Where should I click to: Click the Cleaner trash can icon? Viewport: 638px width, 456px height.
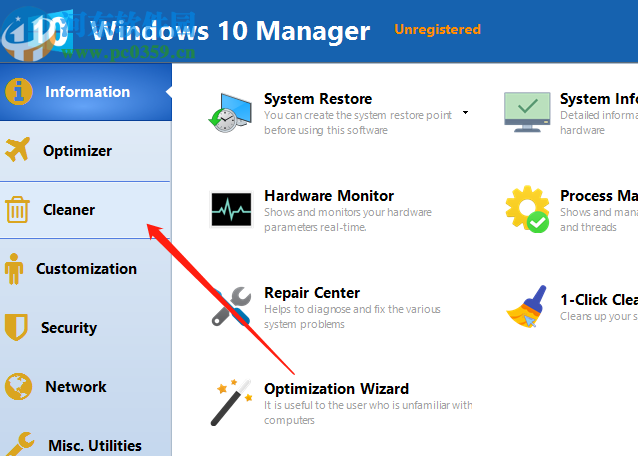[17, 209]
